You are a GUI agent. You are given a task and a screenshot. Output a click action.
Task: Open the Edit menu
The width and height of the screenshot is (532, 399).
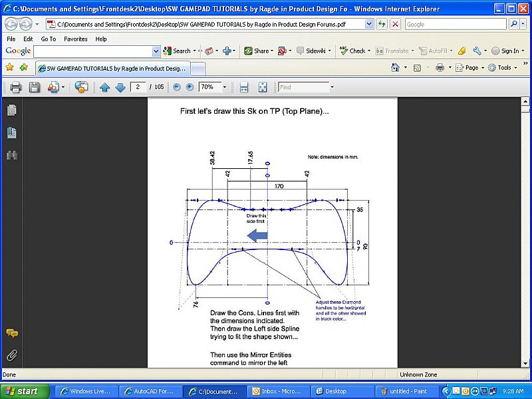click(x=28, y=39)
